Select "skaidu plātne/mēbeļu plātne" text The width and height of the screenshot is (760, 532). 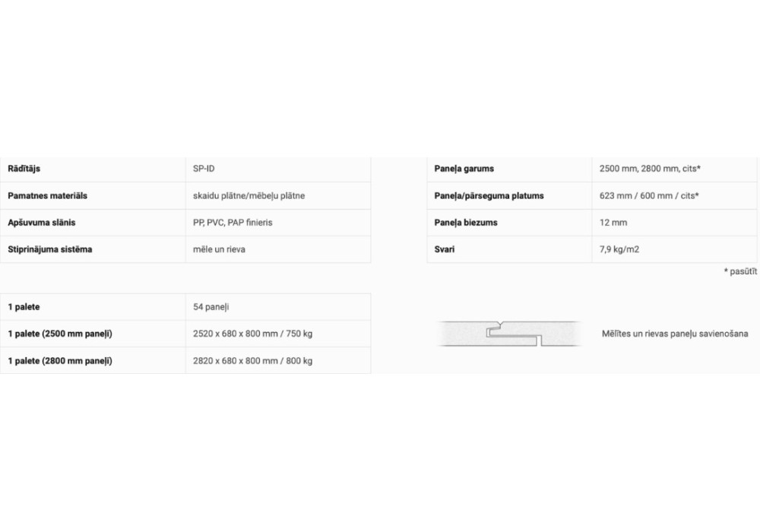click(249, 196)
